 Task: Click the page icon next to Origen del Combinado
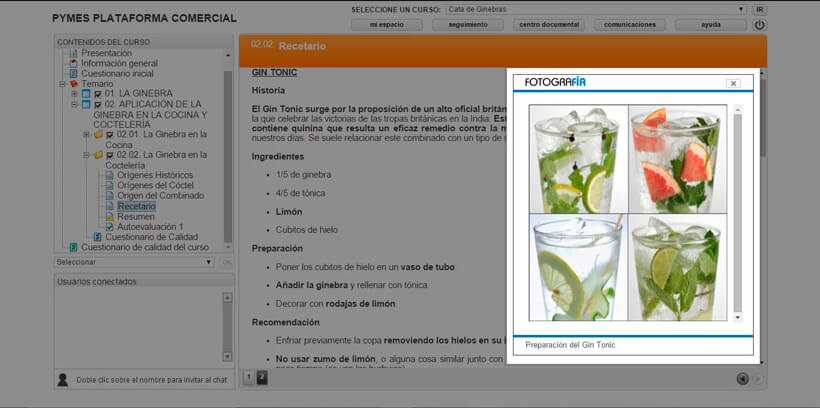point(109,196)
